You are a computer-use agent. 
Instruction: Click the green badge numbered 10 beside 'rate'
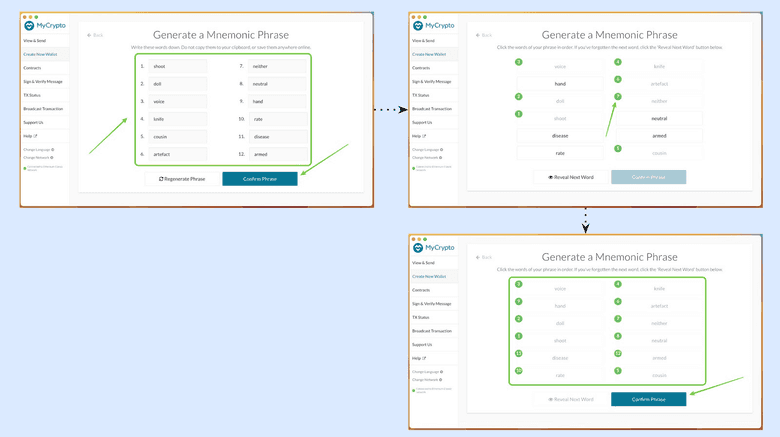518,371
